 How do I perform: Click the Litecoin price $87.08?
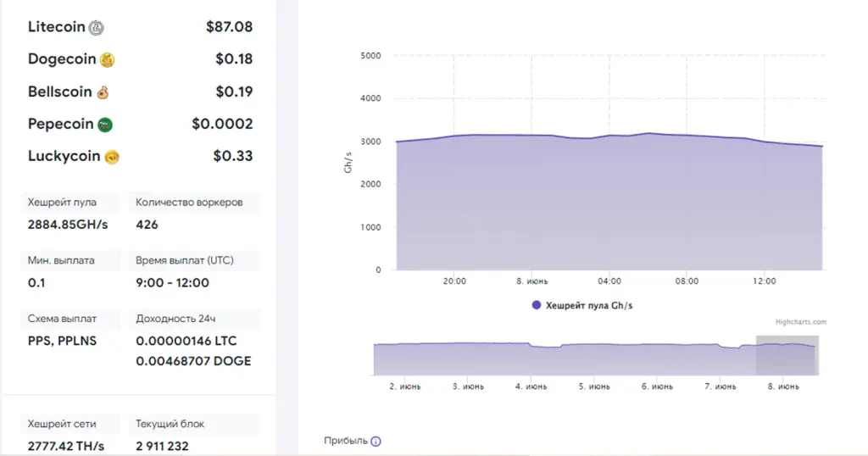[229, 26]
